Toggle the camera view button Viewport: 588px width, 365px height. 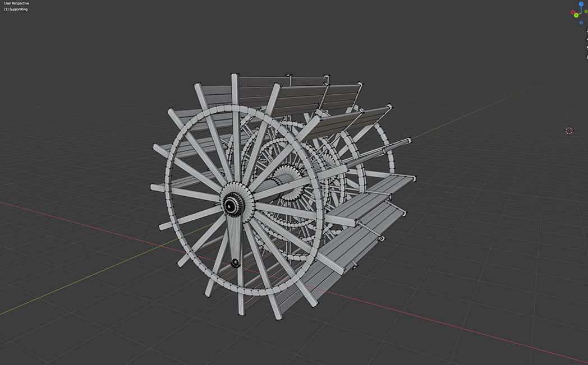[x=586, y=47]
